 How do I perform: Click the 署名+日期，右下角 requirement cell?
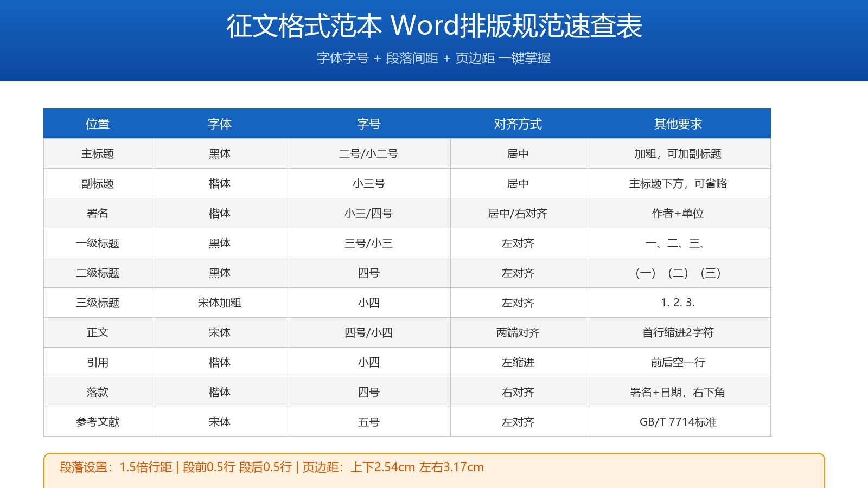point(678,392)
